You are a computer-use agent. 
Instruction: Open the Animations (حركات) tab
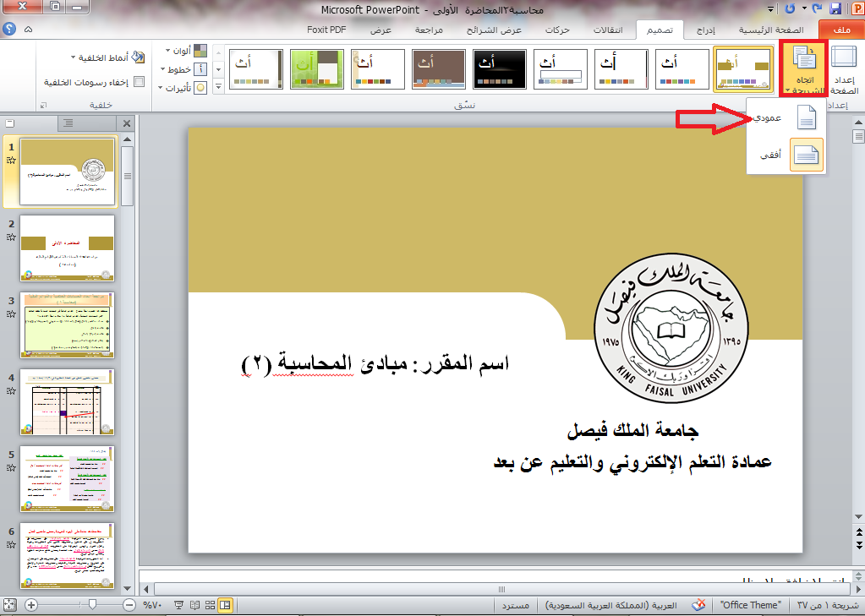(x=557, y=30)
